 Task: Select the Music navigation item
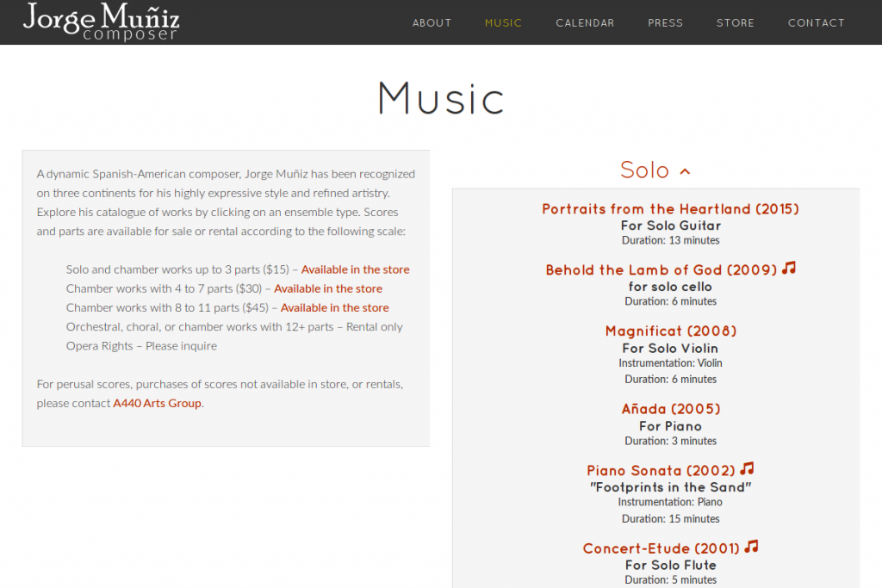(x=503, y=23)
